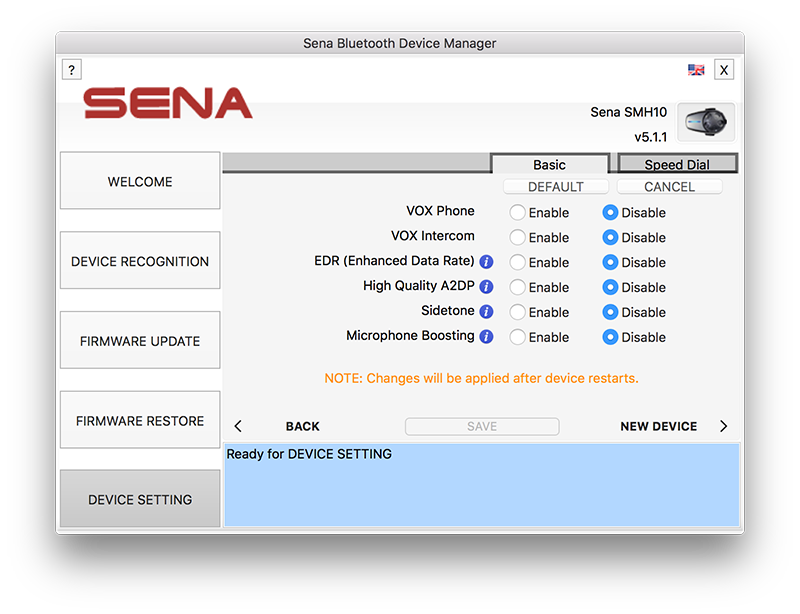This screenshot has width=800, height=614.
Task: Enable Sidetone
Action: [x=517, y=312]
